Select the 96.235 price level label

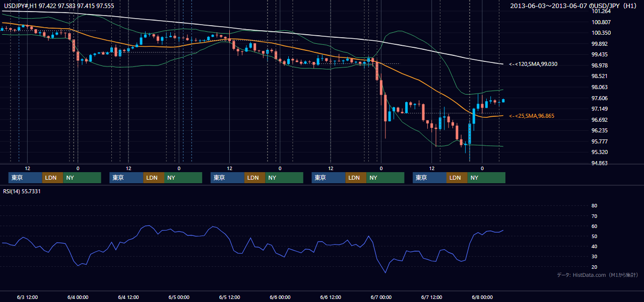pyautogui.click(x=600, y=130)
